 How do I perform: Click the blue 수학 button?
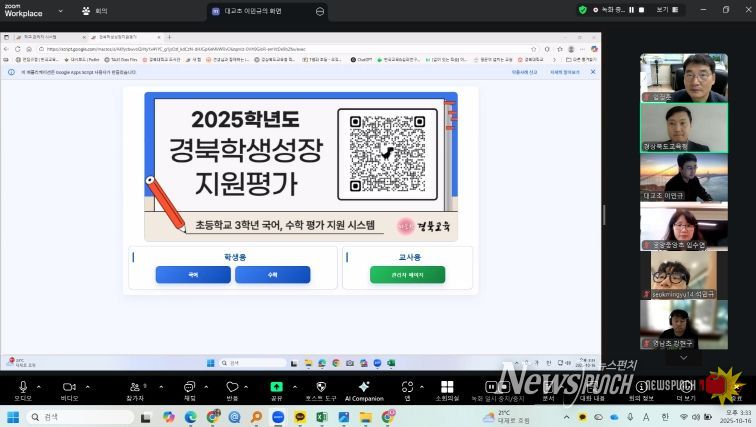tap(272, 274)
